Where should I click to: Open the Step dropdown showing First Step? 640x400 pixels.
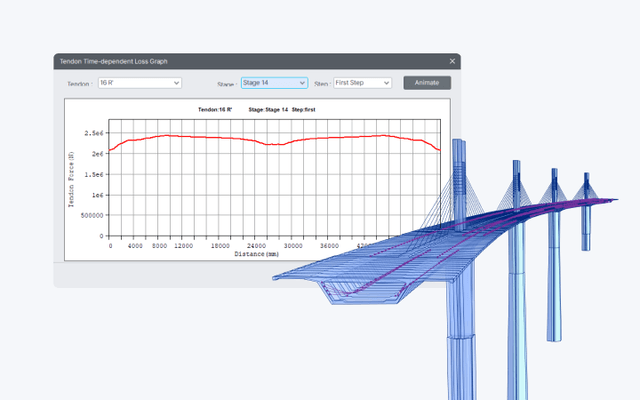point(362,83)
